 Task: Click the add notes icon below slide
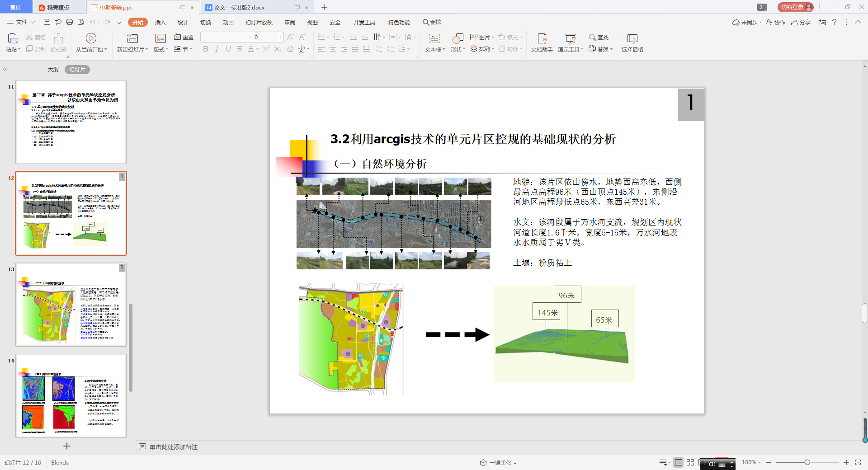click(142, 446)
